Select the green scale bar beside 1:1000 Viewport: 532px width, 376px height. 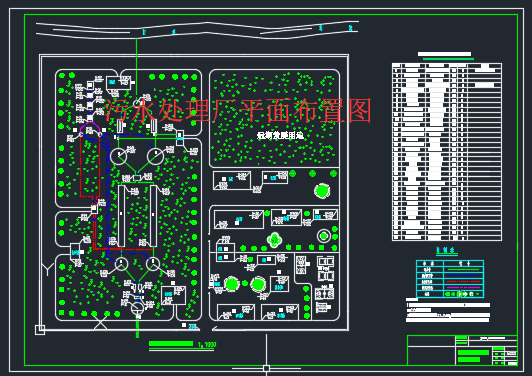[x=171, y=344]
